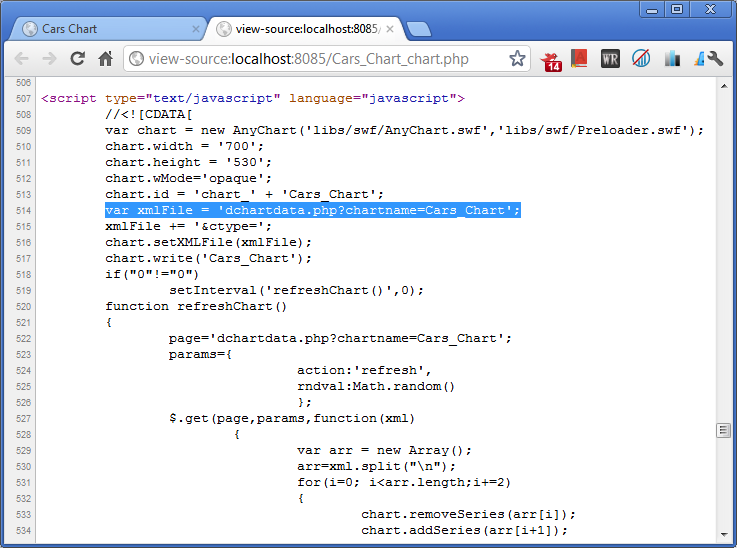Click 'language="javascript"' attribute text
The height and width of the screenshot is (548, 737).
point(373,98)
